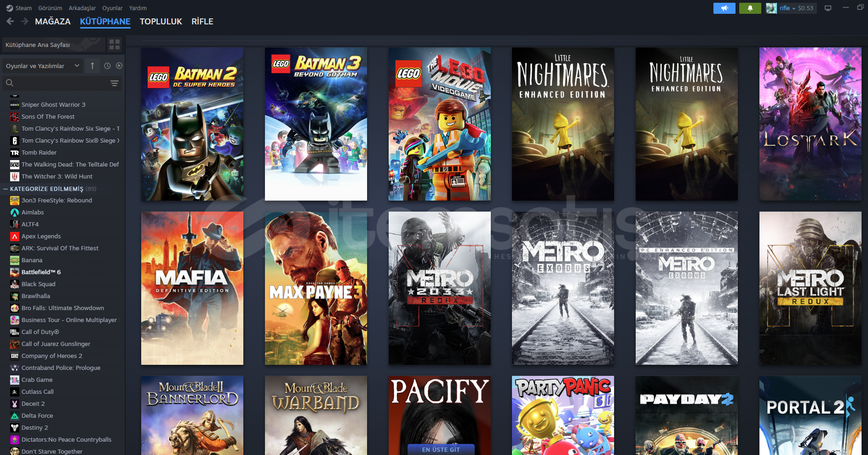Image resolution: width=868 pixels, height=455 pixels.
Task: Switch to Big Picture display mode icon
Action: pyautogui.click(x=828, y=8)
